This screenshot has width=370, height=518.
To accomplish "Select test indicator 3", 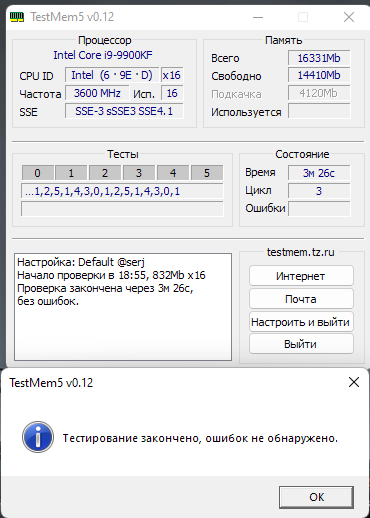I will pos(139,173).
